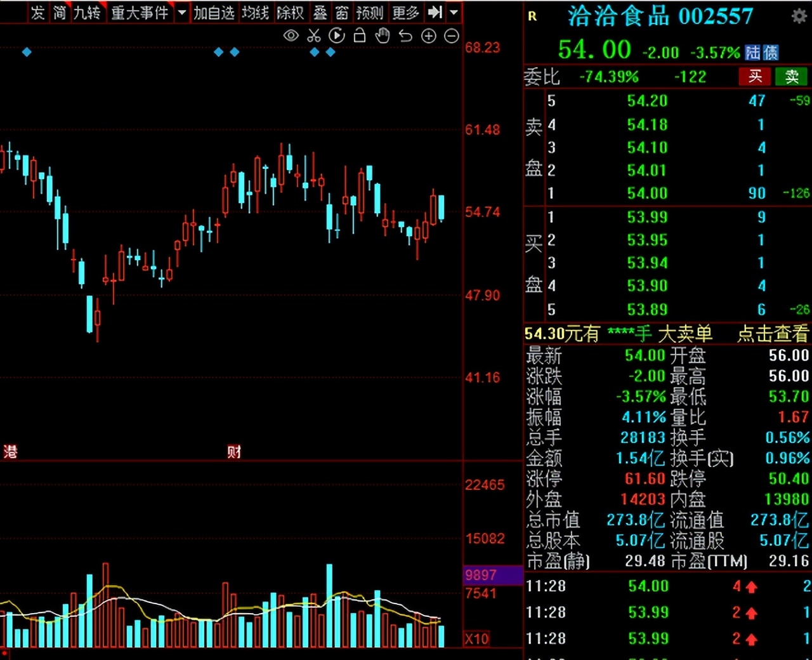The height and width of the screenshot is (660, 812).
Task: Click 加自选 to add to watchlist
Action: point(214,12)
